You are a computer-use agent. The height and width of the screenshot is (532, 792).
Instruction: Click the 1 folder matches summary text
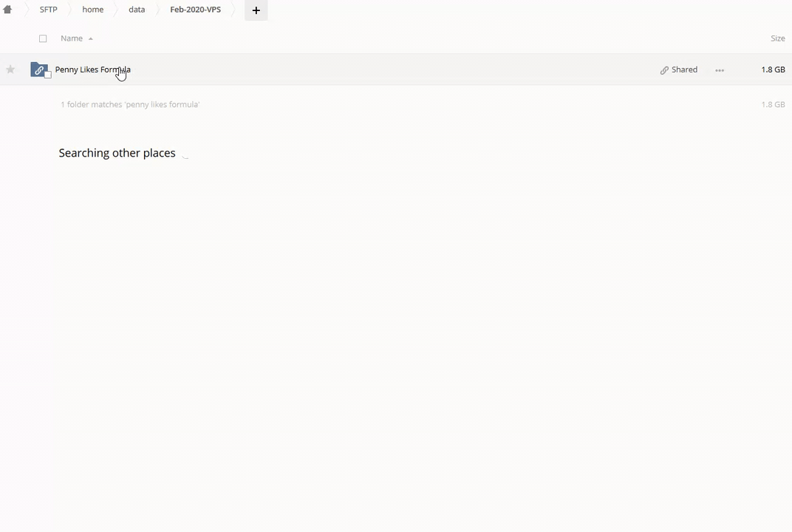click(x=130, y=105)
